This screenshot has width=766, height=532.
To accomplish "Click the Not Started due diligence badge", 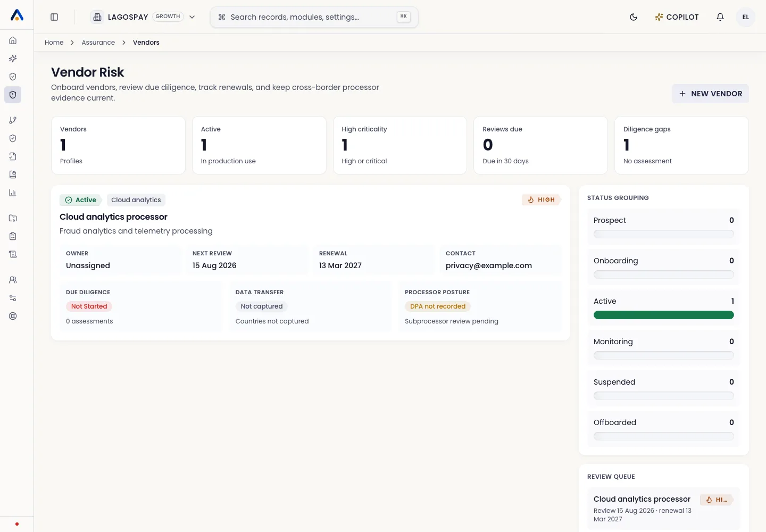I will click(89, 306).
